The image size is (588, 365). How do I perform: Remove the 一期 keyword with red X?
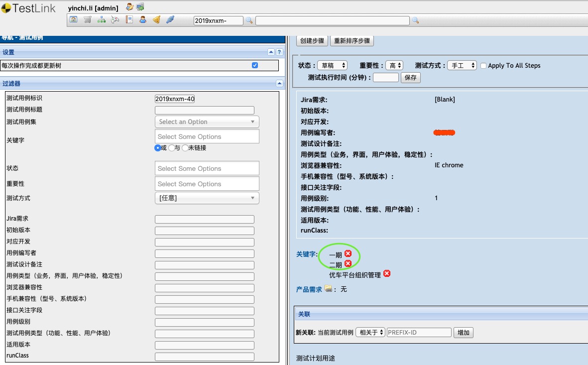point(348,253)
